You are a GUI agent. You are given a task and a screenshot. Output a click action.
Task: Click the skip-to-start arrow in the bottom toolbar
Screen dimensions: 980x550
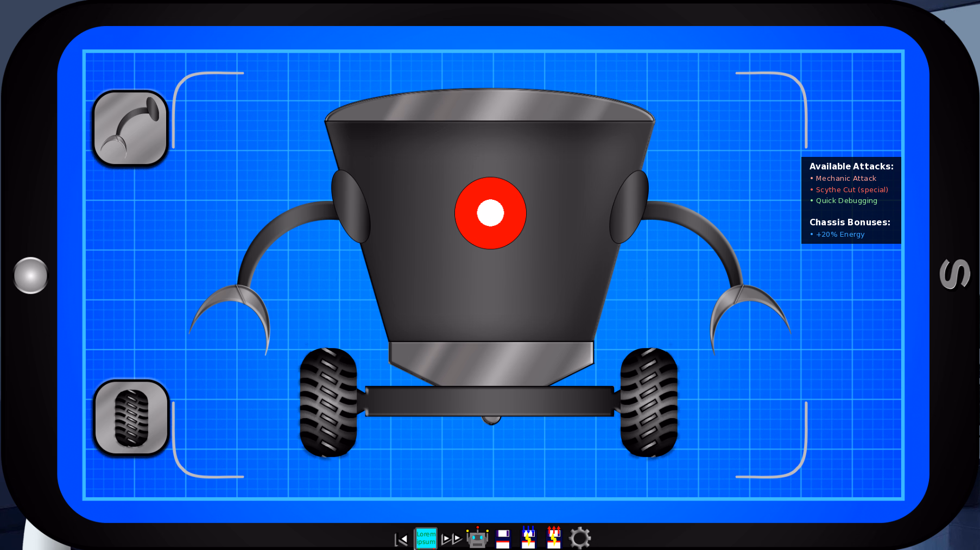tap(401, 539)
